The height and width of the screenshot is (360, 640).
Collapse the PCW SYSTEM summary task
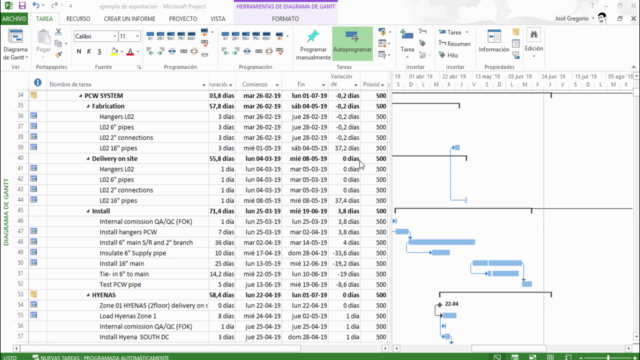pos(80,96)
